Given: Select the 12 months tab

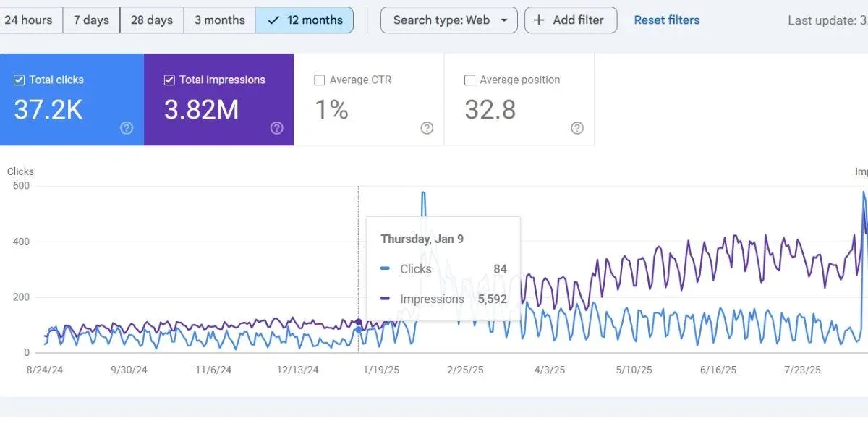Looking at the screenshot, I should [305, 20].
